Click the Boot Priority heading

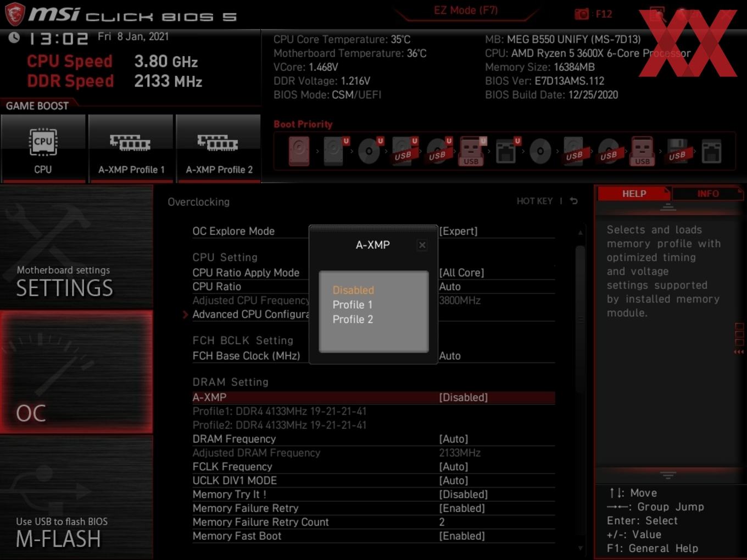pyautogui.click(x=303, y=124)
